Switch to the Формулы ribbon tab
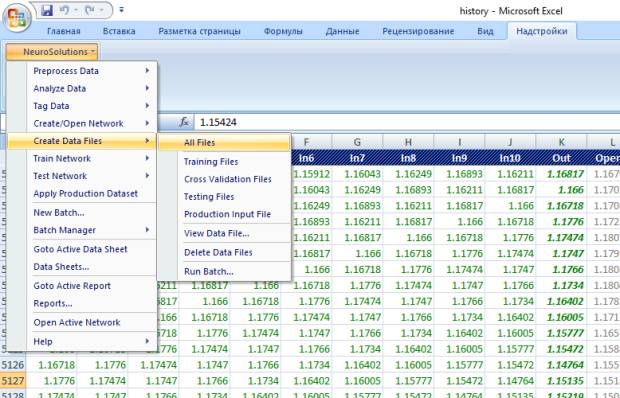The height and width of the screenshot is (398, 620). (283, 31)
